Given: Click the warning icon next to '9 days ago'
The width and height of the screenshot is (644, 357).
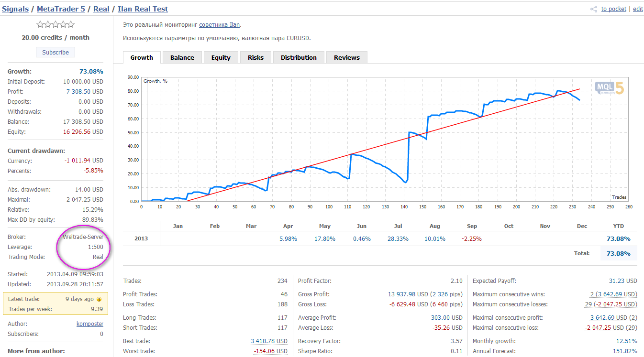Looking at the screenshot, I should click(x=99, y=299).
